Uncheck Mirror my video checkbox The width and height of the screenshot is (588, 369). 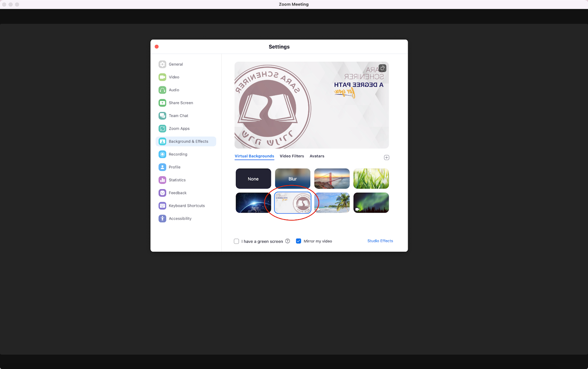[298, 241]
